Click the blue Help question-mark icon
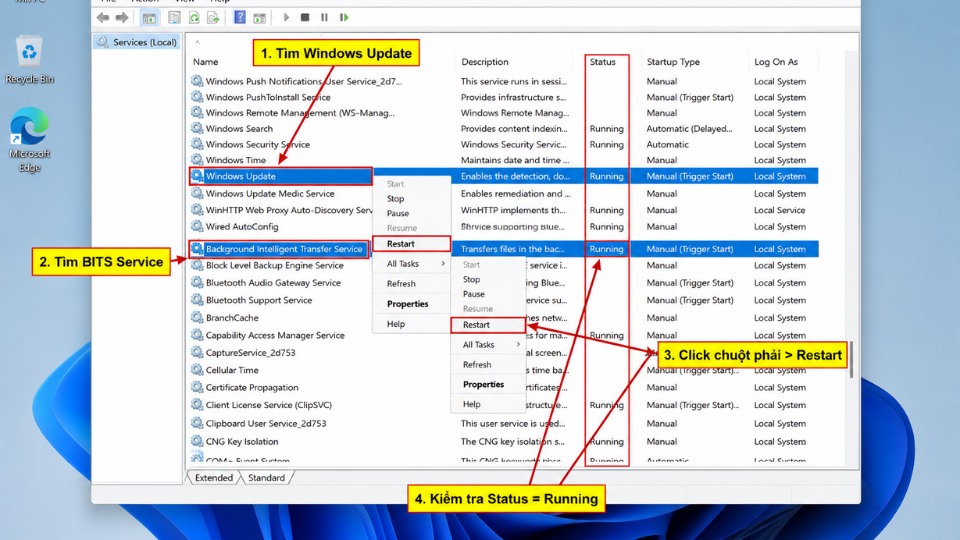 click(x=240, y=18)
